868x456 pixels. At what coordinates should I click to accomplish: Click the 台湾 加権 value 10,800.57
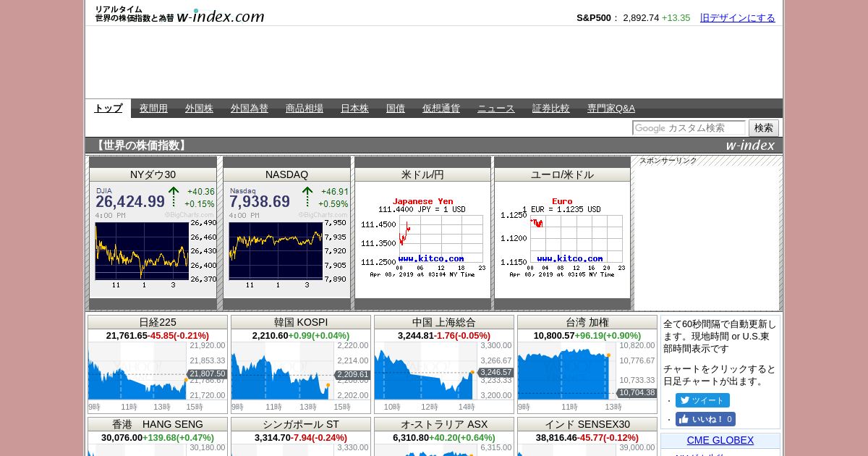coord(554,336)
